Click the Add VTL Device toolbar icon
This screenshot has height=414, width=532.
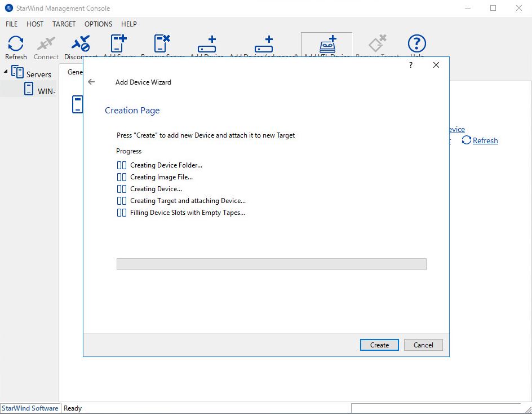tap(327, 44)
